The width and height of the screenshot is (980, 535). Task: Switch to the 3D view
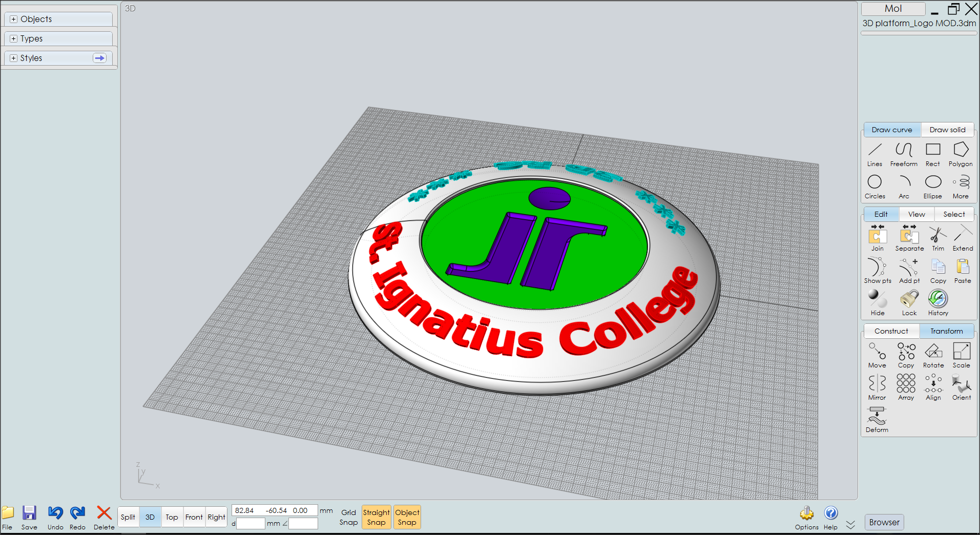(x=150, y=517)
